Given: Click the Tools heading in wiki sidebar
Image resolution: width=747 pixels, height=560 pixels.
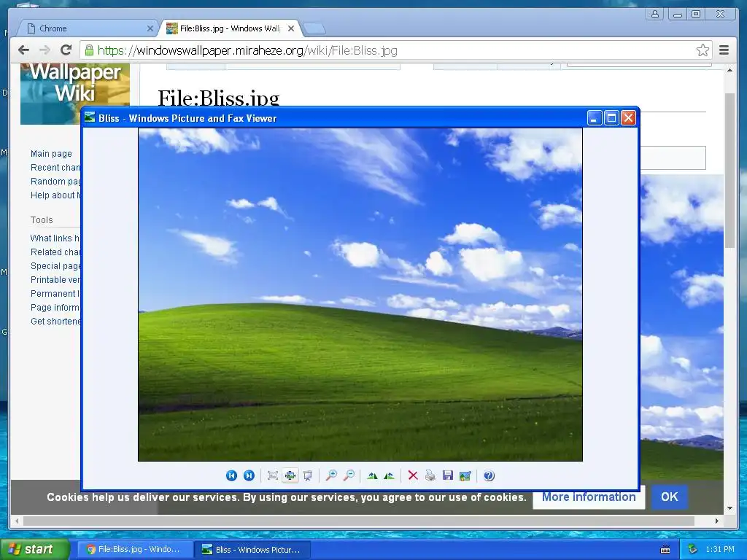Looking at the screenshot, I should click(42, 220).
